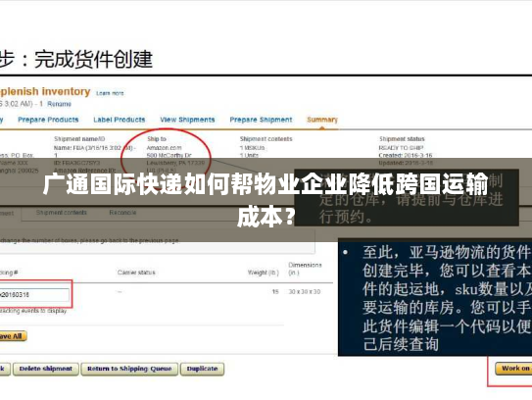The height and width of the screenshot is (400, 532).
Task: Click the Dimensions (in.) column header
Action: pyautogui.click(x=305, y=269)
